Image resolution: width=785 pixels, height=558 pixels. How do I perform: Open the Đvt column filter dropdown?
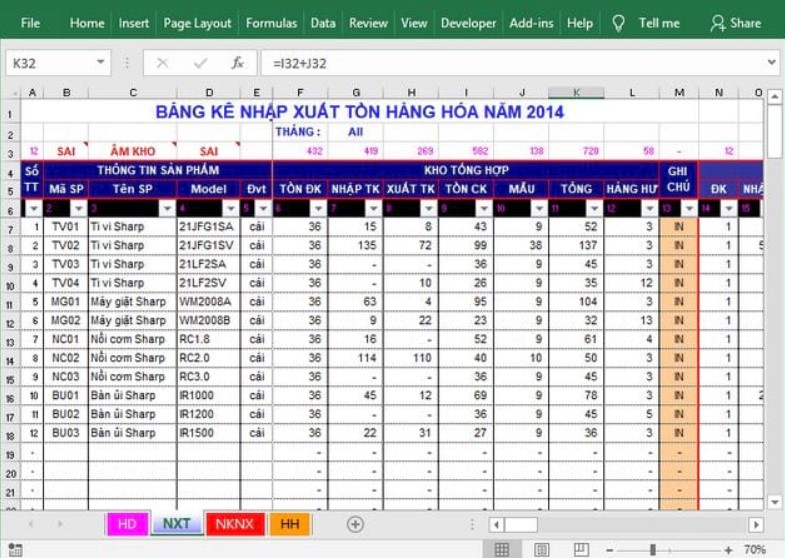(x=263, y=208)
